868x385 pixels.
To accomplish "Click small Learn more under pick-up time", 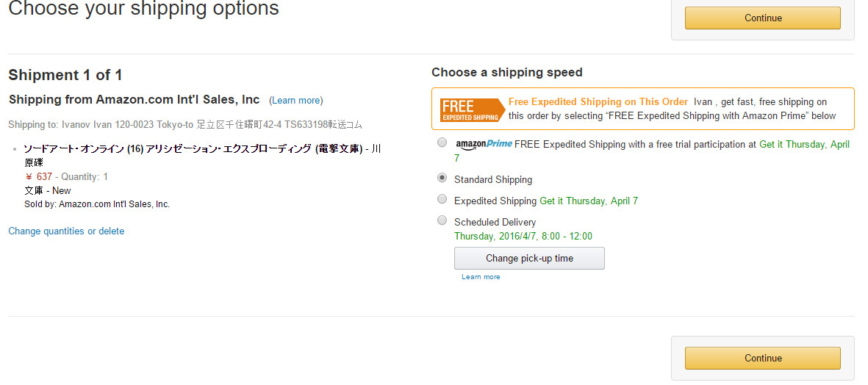I will click(481, 277).
